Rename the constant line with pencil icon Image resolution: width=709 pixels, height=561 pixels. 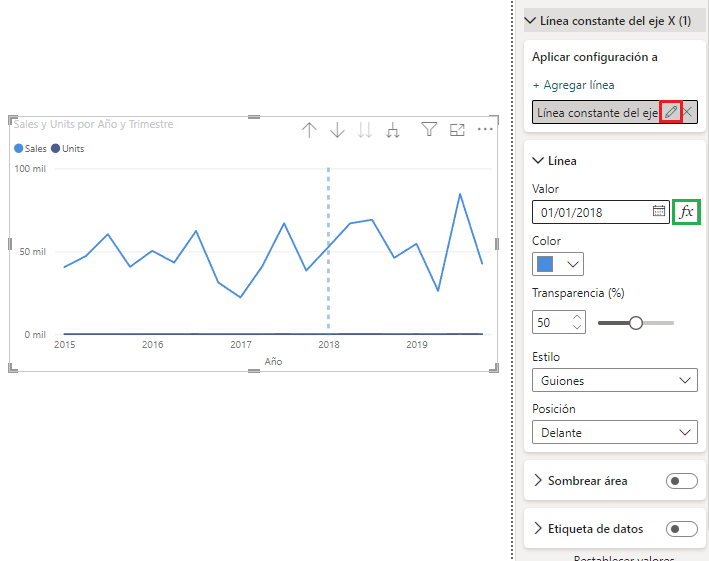click(x=671, y=112)
